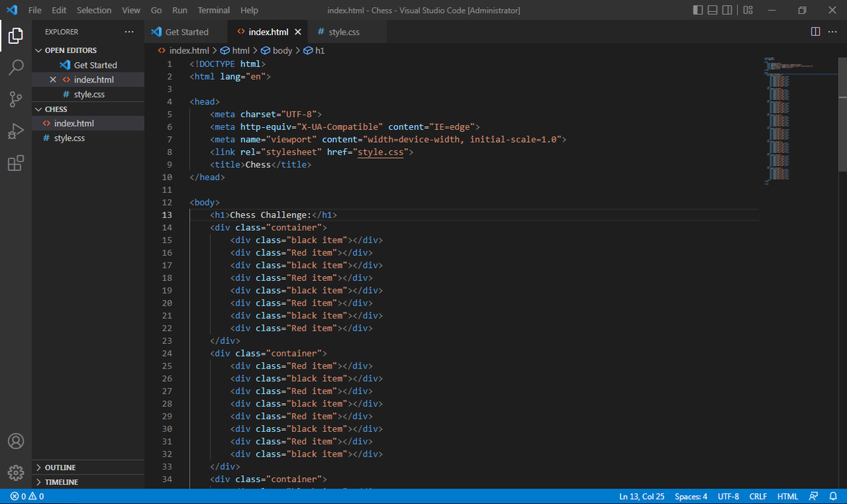
Task: Open notifications bell in status bar
Action: [x=833, y=496]
